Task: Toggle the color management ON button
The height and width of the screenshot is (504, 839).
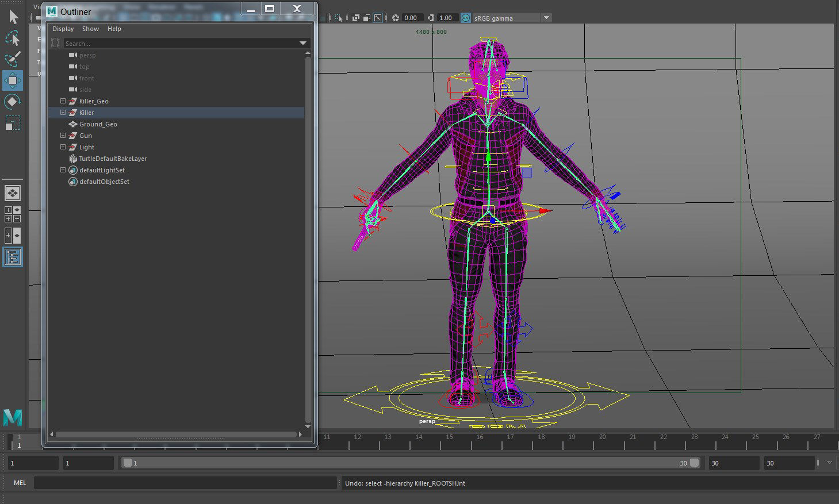Action: coord(466,18)
